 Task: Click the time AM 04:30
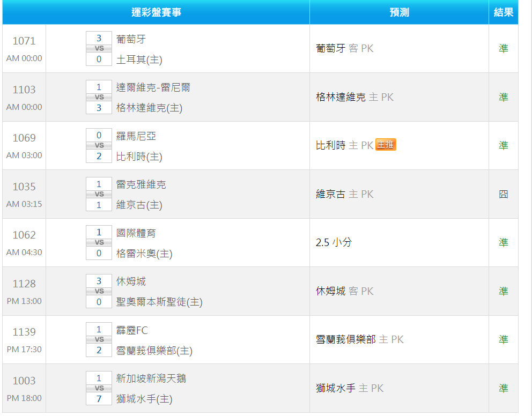coord(24,252)
